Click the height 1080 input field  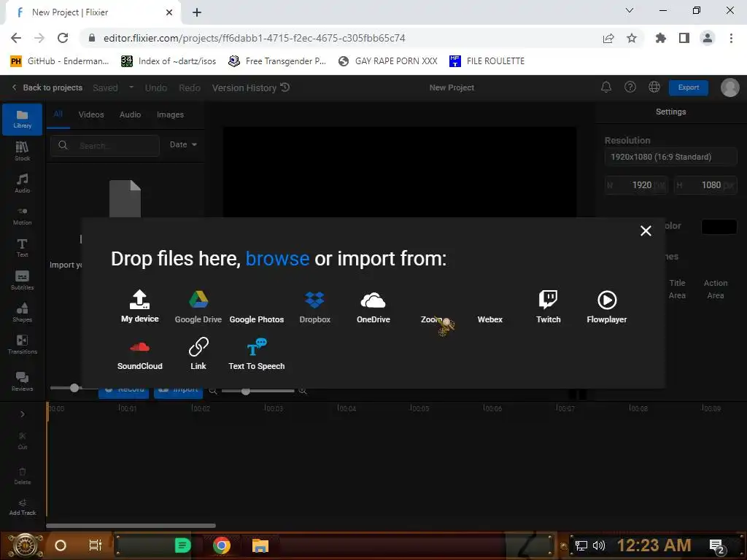pyautogui.click(x=705, y=185)
